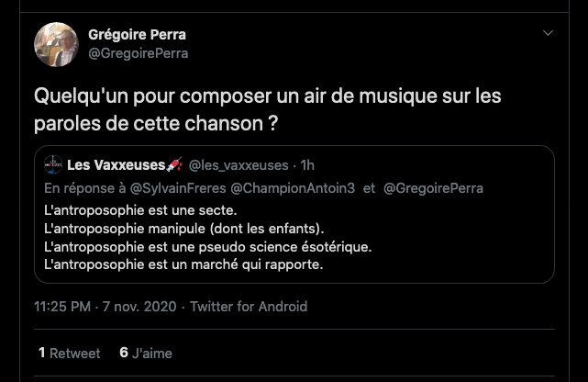Click the main tweet text about composing music
The image size is (588, 382).
point(268,108)
